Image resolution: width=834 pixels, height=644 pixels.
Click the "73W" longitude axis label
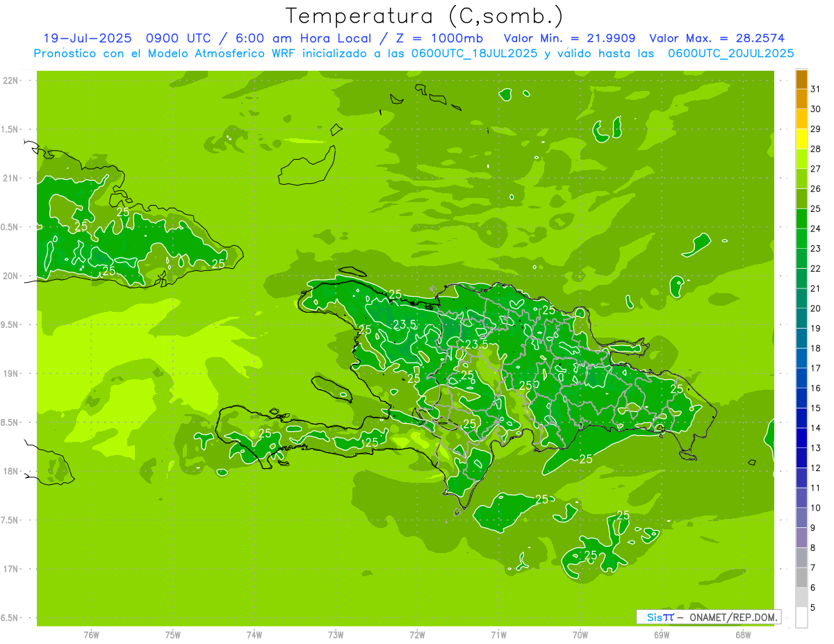336,635
